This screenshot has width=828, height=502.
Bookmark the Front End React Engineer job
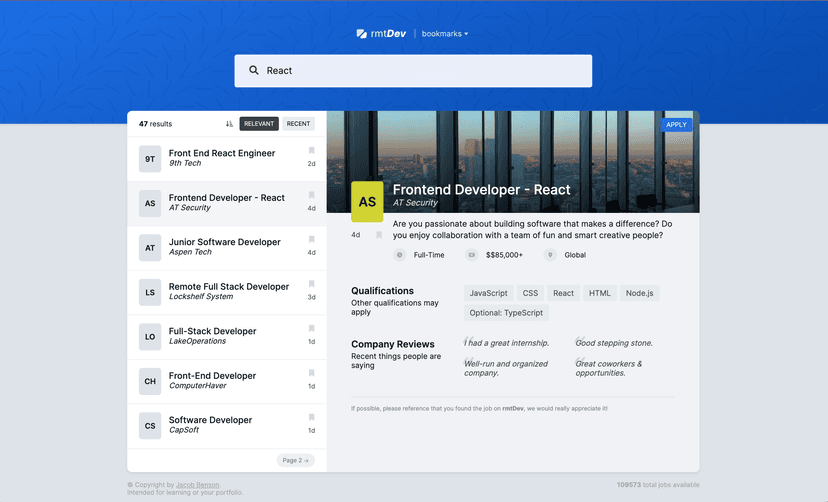coord(311,151)
